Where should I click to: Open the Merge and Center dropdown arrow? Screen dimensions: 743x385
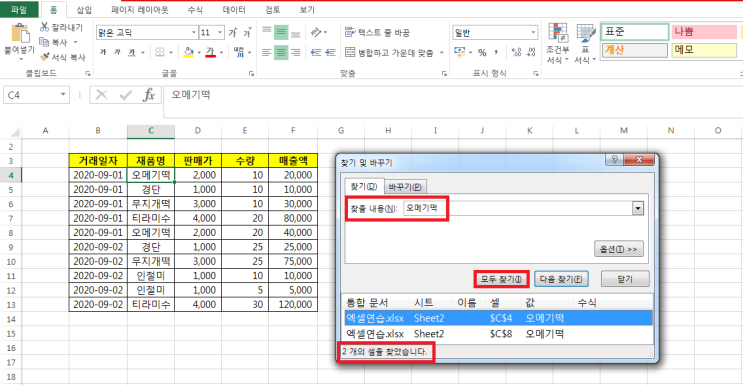point(442,52)
